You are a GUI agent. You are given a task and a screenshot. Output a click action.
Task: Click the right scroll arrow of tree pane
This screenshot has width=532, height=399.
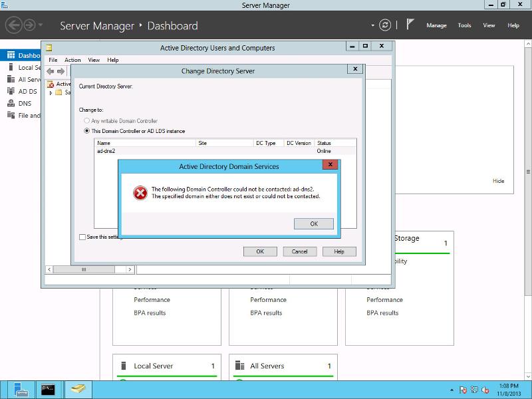pos(130,269)
